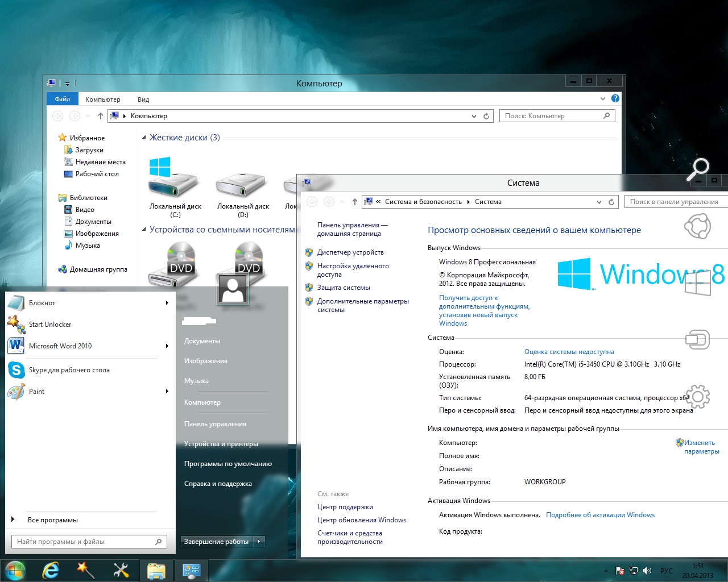Viewport: 728px width, 582px height.
Task: Open Документы in Start menu right pane
Action: pos(202,341)
